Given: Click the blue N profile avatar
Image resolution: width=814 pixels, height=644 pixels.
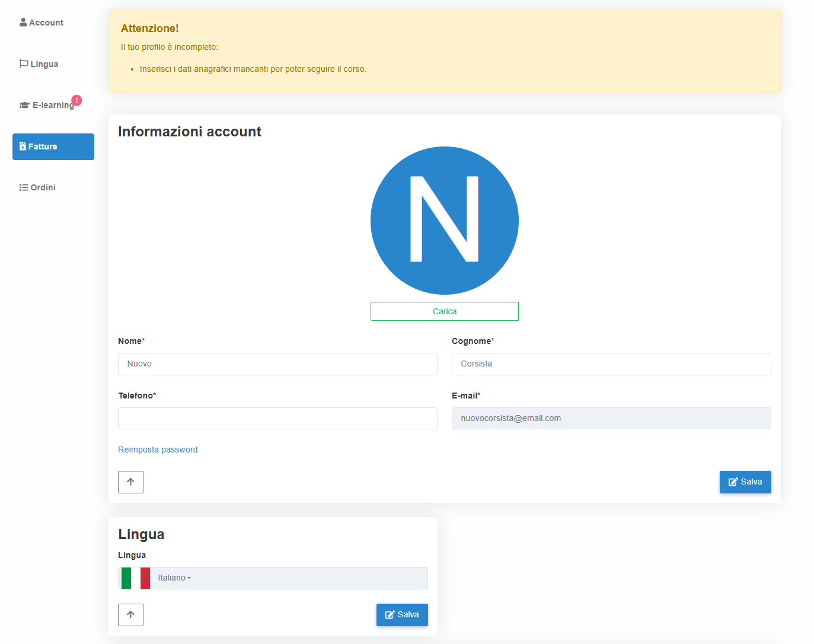Looking at the screenshot, I should tap(444, 221).
